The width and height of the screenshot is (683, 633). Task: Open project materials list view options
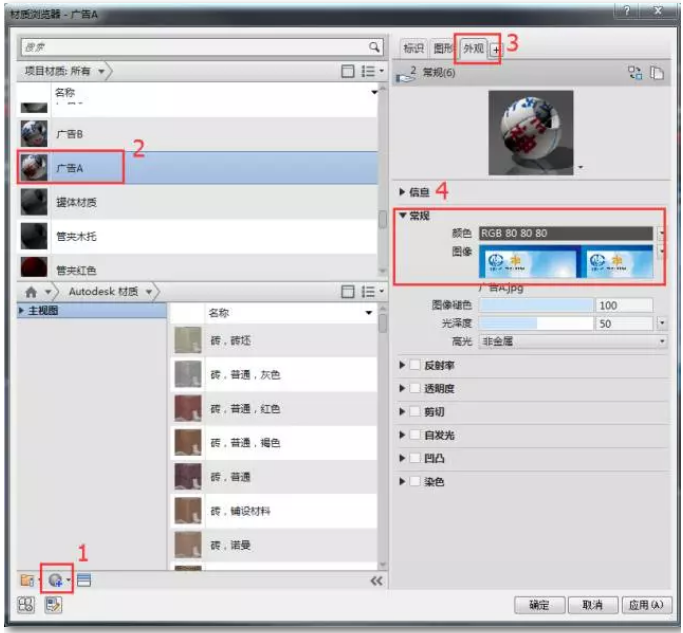click(x=372, y=71)
